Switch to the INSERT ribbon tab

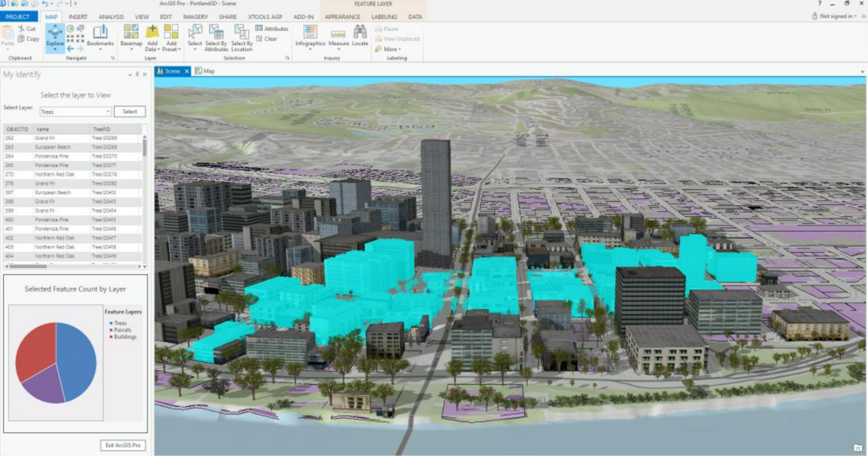[78, 17]
